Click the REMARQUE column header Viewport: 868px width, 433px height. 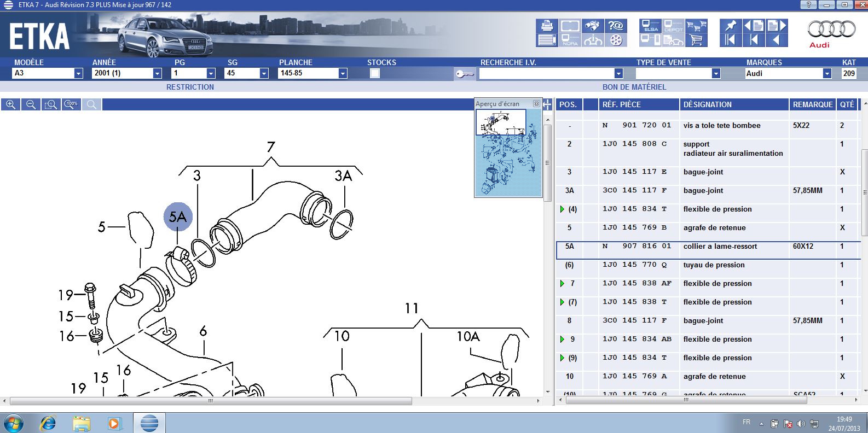point(813,104)
